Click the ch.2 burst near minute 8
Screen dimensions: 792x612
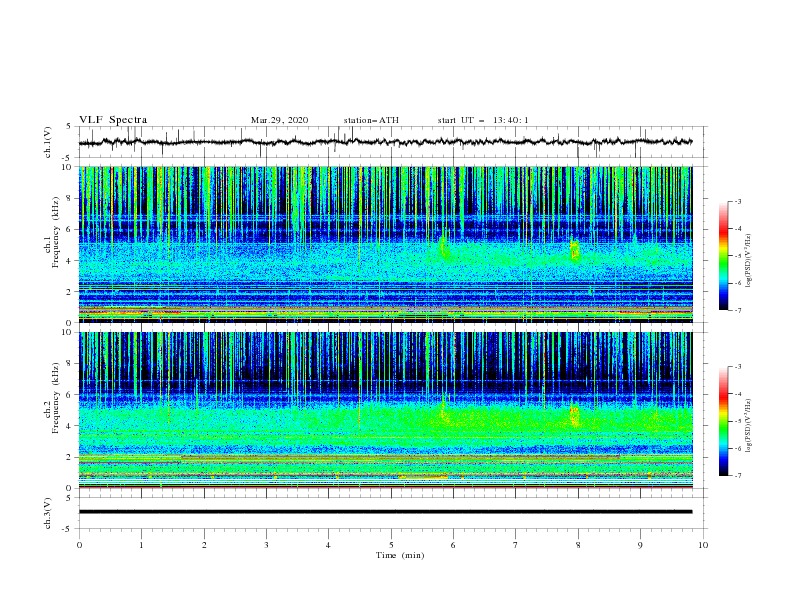[574, 416]
